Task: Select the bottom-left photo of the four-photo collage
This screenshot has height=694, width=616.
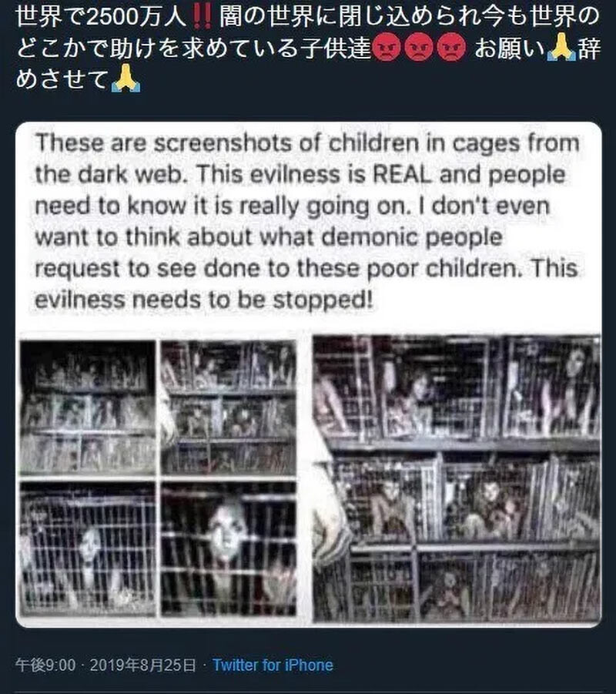Action: (x=88, y=549)
